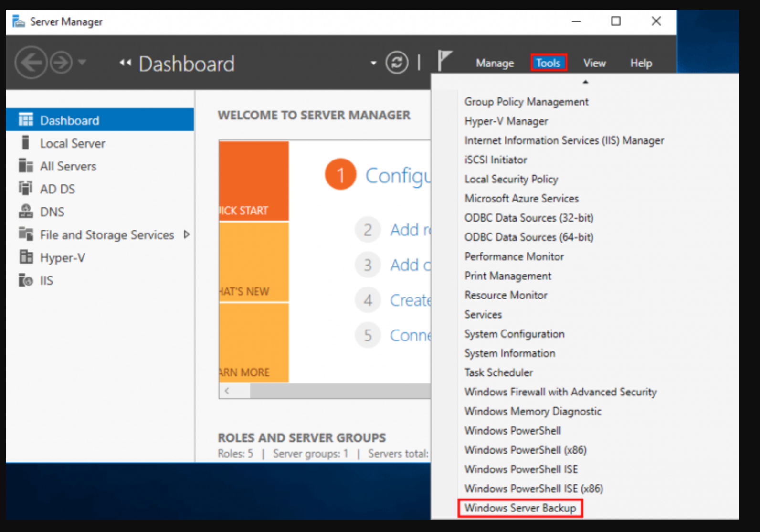Click the Configure this local server link
The width and height of the screenshot is (760, 532).
(x=398, y=176)
